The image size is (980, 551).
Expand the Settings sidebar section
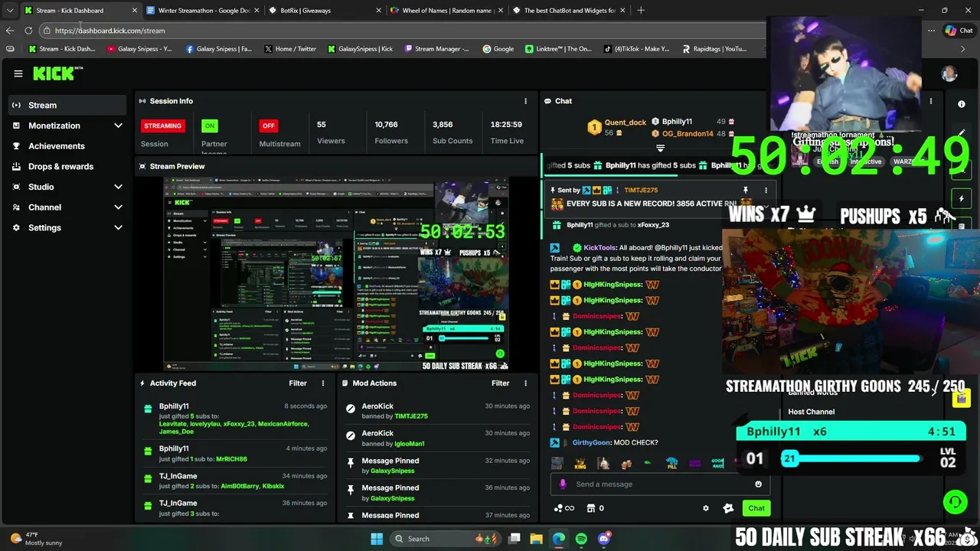[118, 227]
